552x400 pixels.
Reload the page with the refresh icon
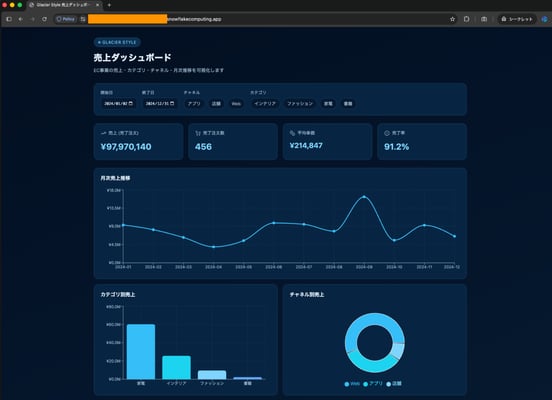click(x=44, y=19)
